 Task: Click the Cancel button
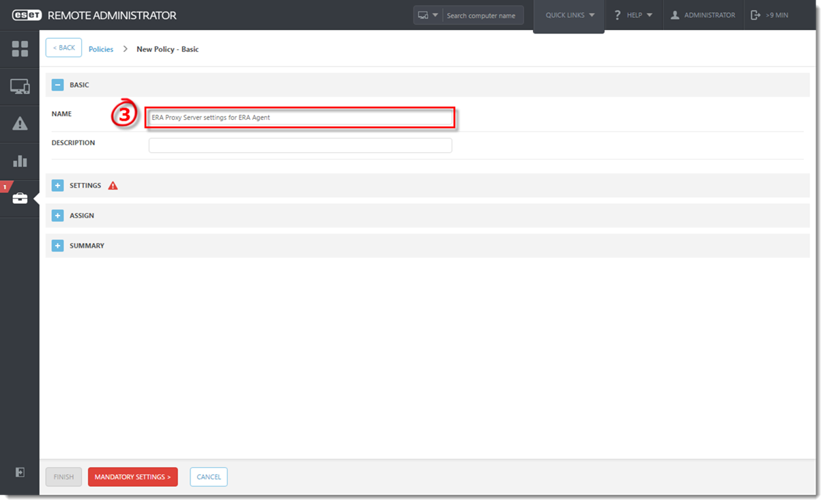point(209,477)
